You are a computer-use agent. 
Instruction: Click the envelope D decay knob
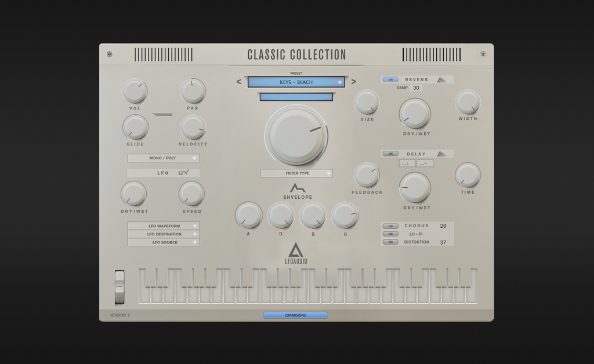tap(281, 215)
